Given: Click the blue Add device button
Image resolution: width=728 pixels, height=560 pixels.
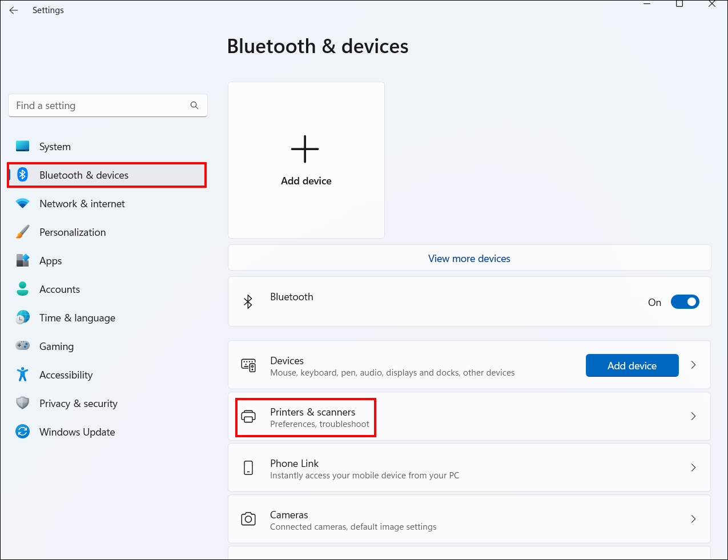Looking at the screenshot, I should [x=632, y=365].
